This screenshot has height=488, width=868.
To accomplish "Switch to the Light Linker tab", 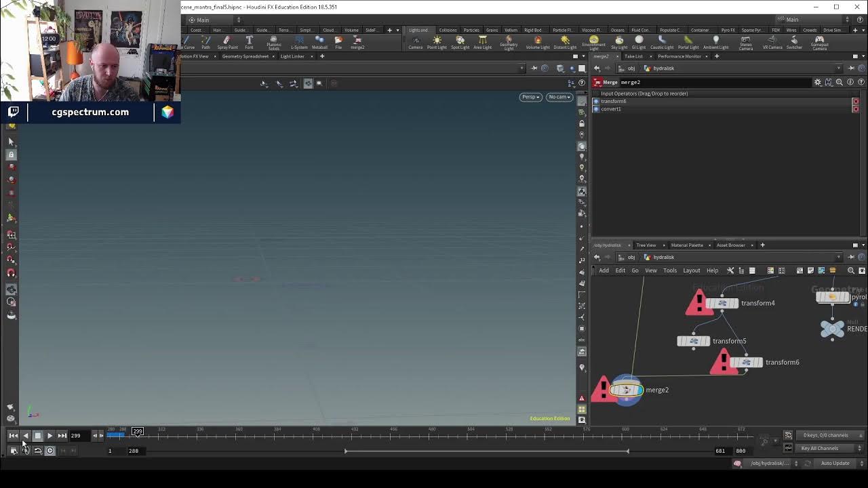I will pyautogui.click(x=292, y=56).
